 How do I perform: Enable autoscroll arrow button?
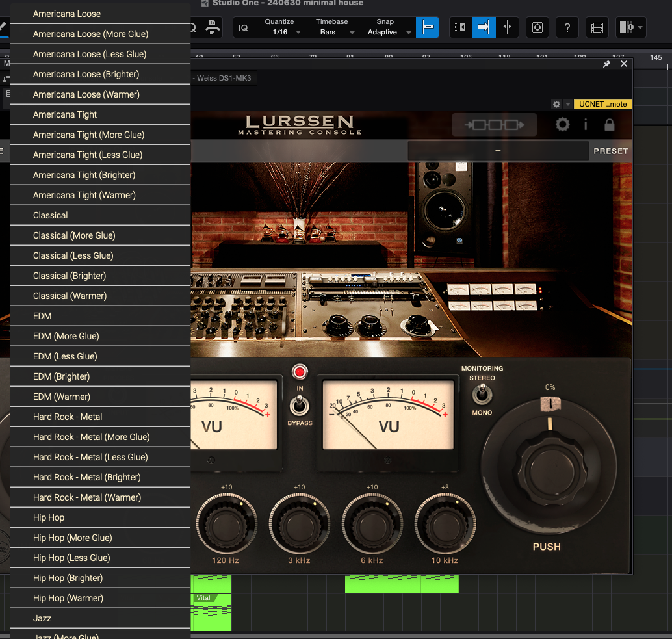click(x=484, y=27)
